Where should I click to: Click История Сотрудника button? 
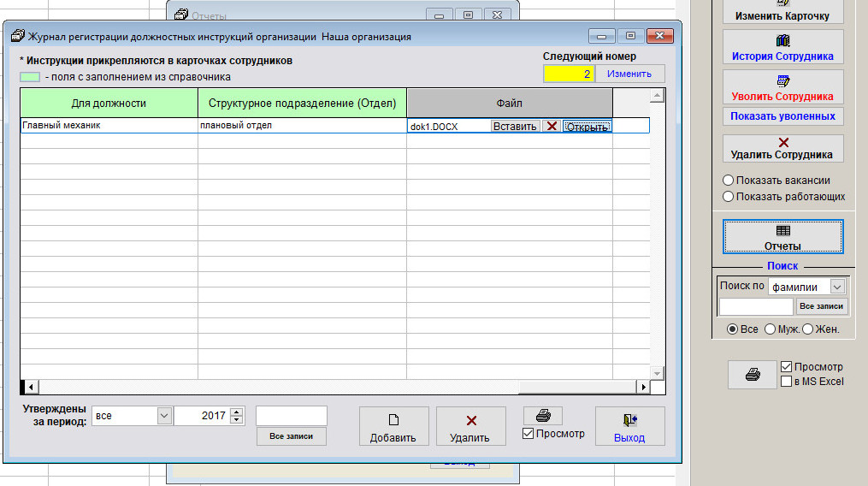(782, 47)
